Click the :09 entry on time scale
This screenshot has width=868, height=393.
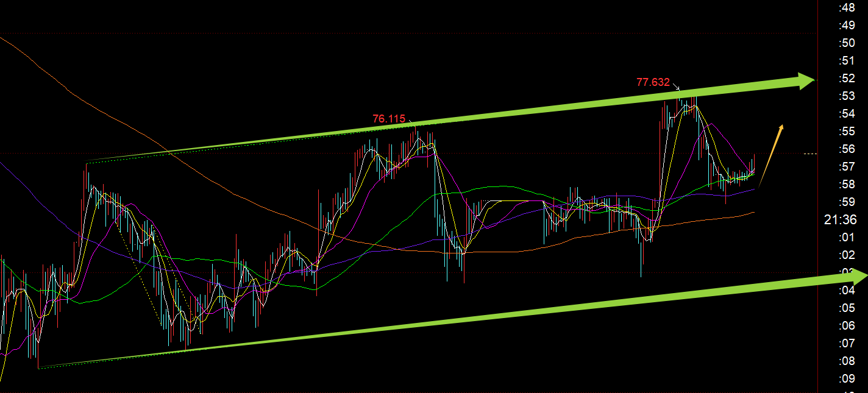(x=846, y=378)
